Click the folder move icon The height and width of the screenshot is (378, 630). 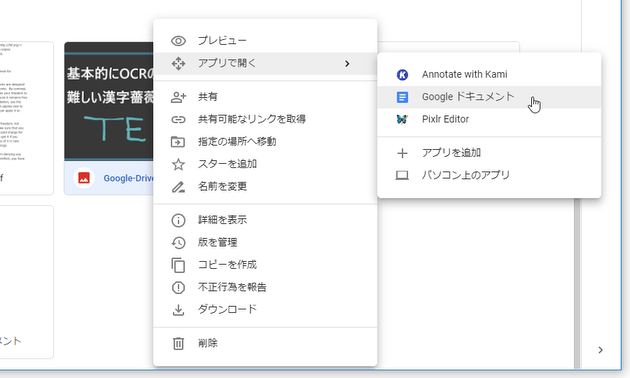click(x=178, y=141)
